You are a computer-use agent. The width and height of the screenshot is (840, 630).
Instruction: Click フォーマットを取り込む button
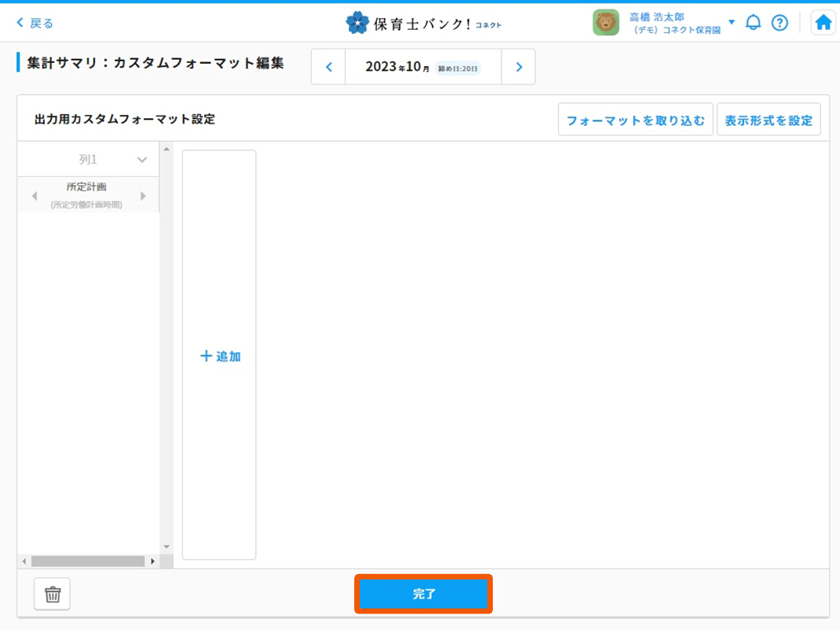[x=635, y=120]
